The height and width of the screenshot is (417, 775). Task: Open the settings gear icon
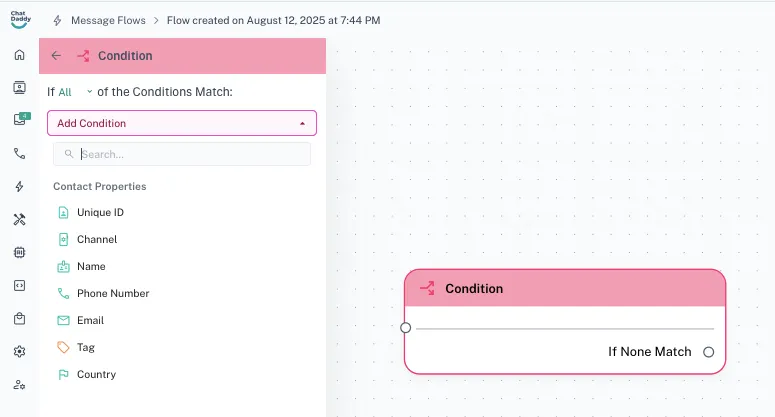tap(19, 352)
